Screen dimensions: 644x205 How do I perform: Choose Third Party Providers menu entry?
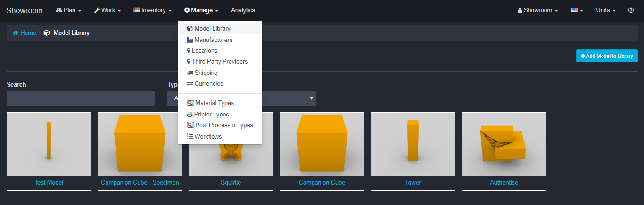click(219, 62)
